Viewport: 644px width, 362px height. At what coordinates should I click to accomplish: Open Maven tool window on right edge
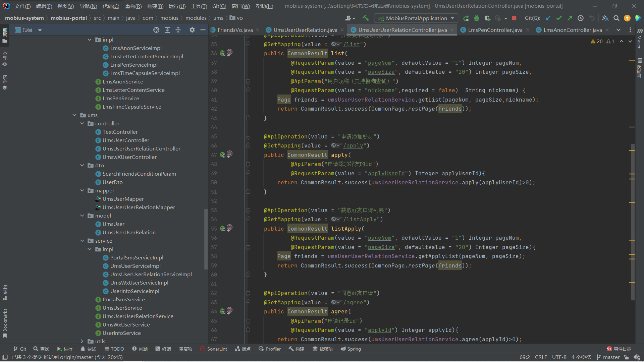click(640, 40)
